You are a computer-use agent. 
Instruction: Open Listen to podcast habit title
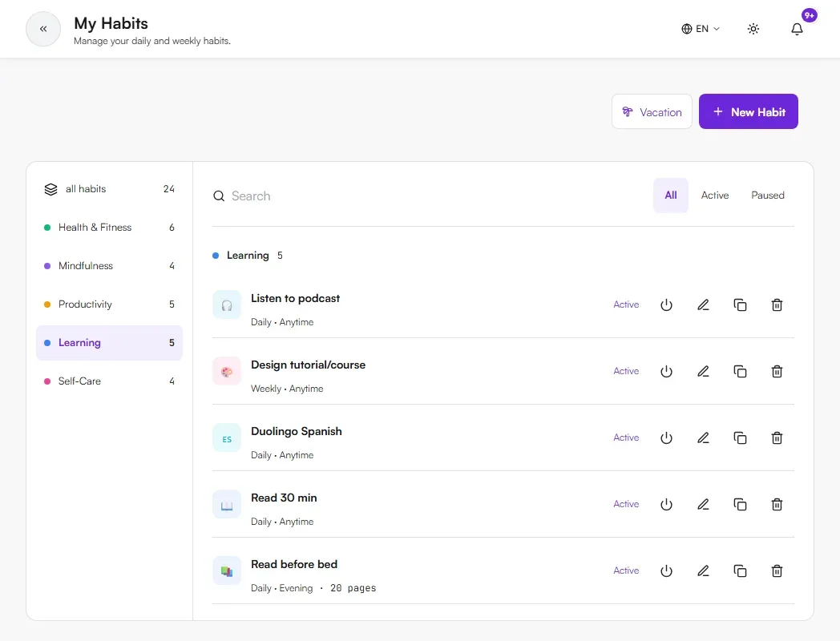295,298
